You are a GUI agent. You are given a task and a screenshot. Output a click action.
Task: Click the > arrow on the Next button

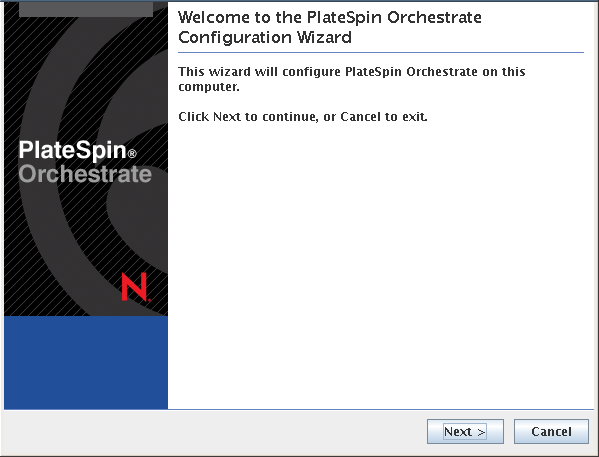pos(481,432)
